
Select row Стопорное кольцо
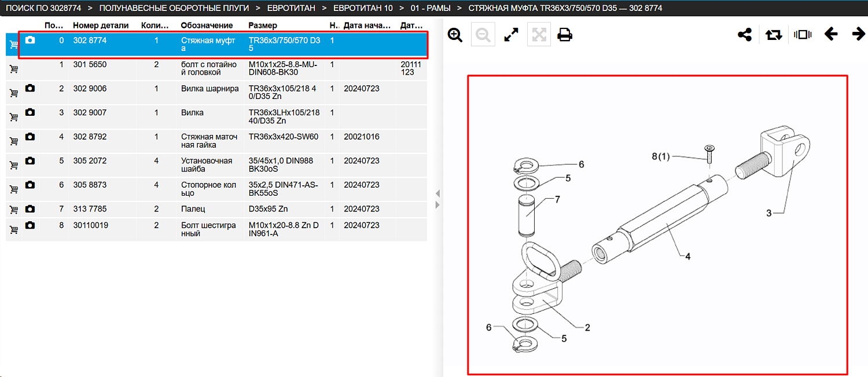216,189
